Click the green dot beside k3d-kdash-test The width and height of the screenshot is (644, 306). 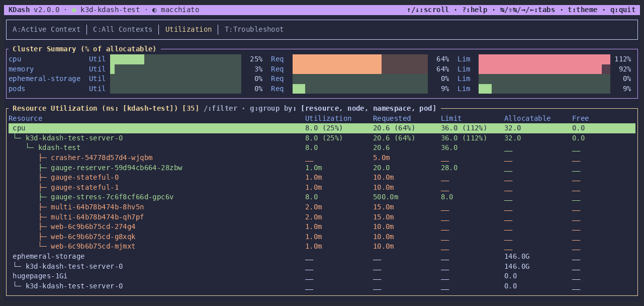(x=74, y=10)
